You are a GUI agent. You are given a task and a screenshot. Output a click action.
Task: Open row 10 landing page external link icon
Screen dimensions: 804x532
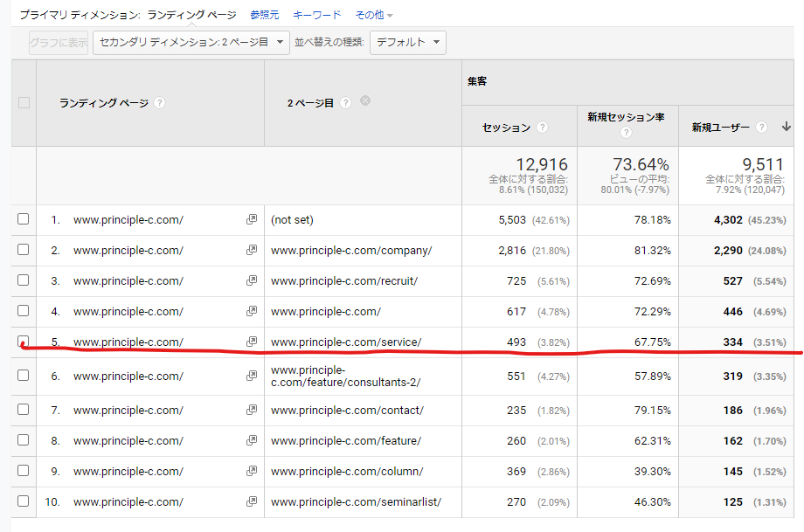click(x=252, y=501)
